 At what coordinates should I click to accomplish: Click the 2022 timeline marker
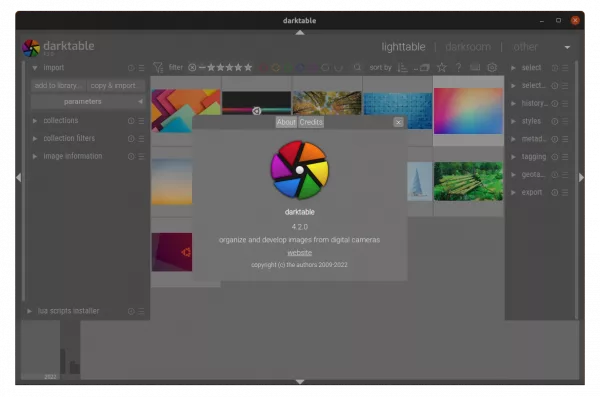click(50, 377)
